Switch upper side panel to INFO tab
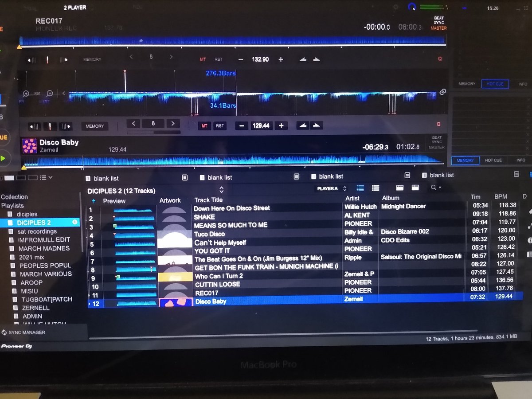The height and width of the screenshot is (399, 532). click(523, 84)
